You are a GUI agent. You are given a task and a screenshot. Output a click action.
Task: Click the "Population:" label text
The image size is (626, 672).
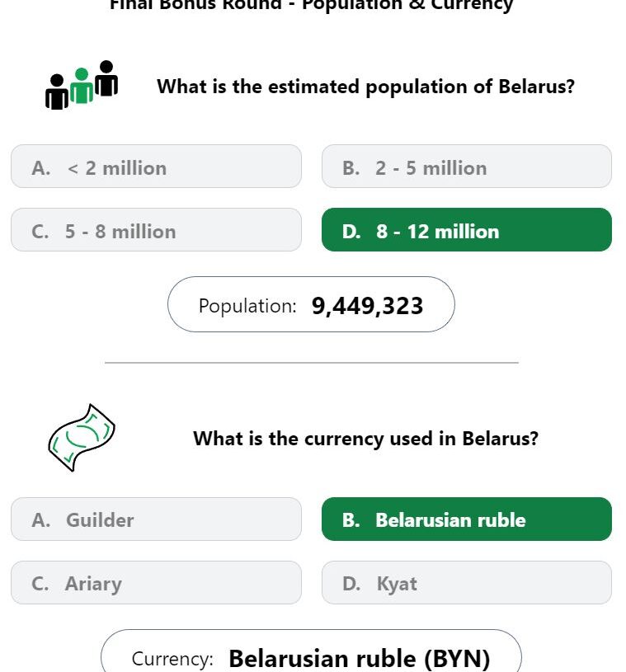tap(247, 307)
